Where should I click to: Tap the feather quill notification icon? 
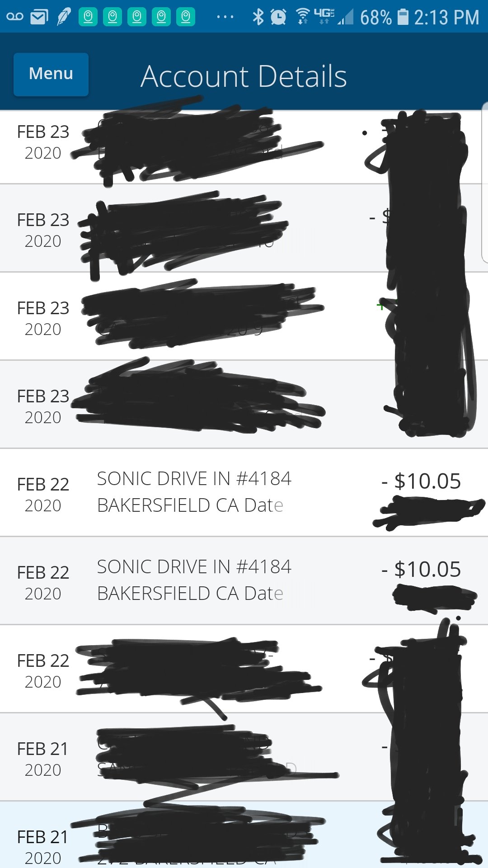[x=64, y=17]
